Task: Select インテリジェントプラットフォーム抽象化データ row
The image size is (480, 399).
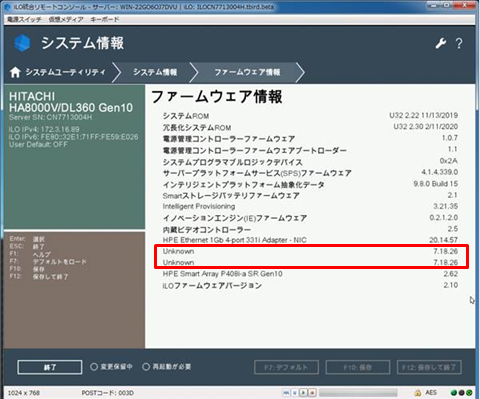Action: click(310, 184)
